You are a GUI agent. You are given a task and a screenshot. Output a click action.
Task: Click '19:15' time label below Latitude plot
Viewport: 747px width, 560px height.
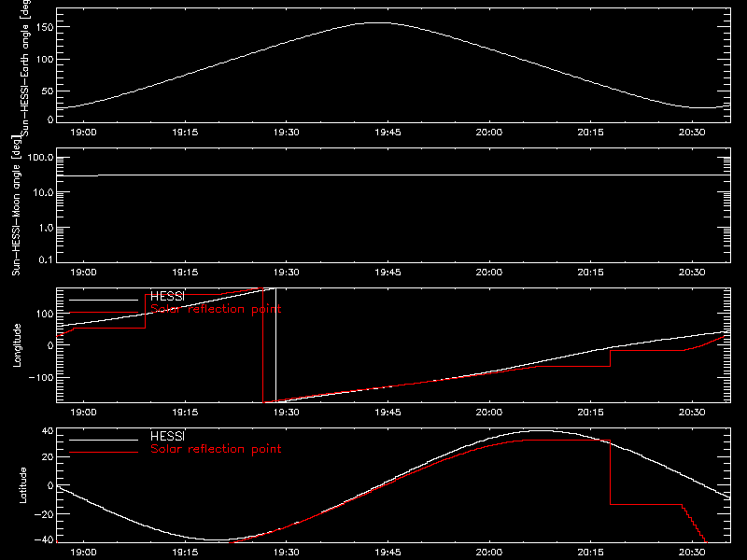click(x=185, y=553)
